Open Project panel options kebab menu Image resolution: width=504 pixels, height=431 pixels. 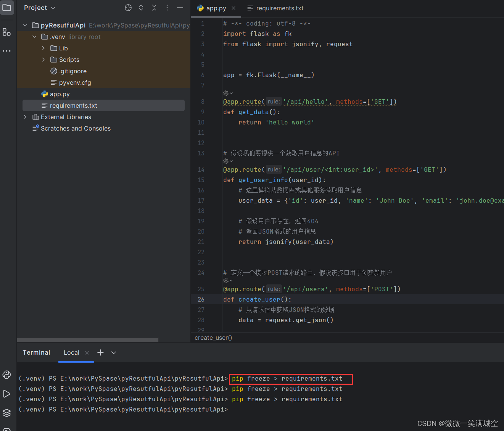[167, 8]
